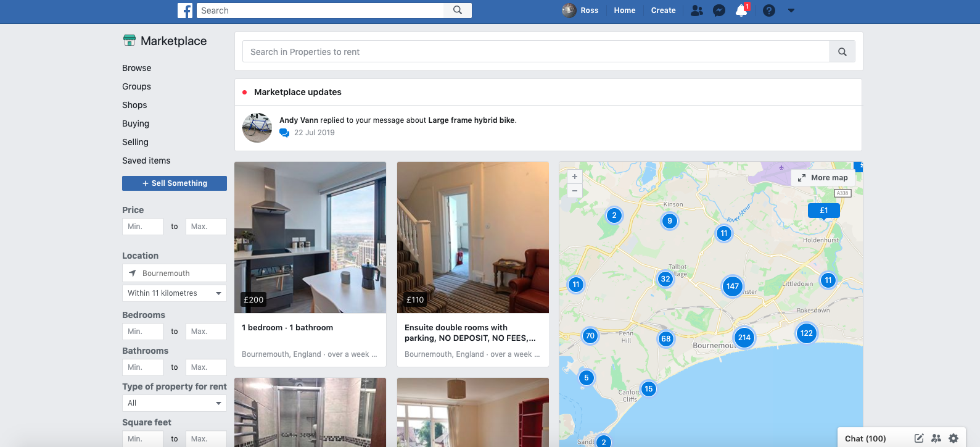Go to Browse in Marketplace sidebar

pyautogui.click(x=137, y=68)
